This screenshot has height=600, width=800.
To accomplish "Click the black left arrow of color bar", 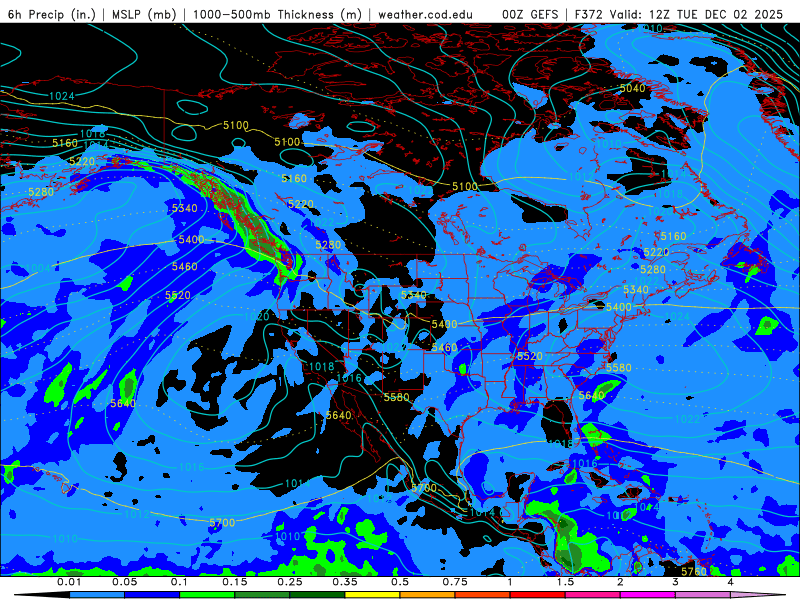I will (x=42, y=595).
